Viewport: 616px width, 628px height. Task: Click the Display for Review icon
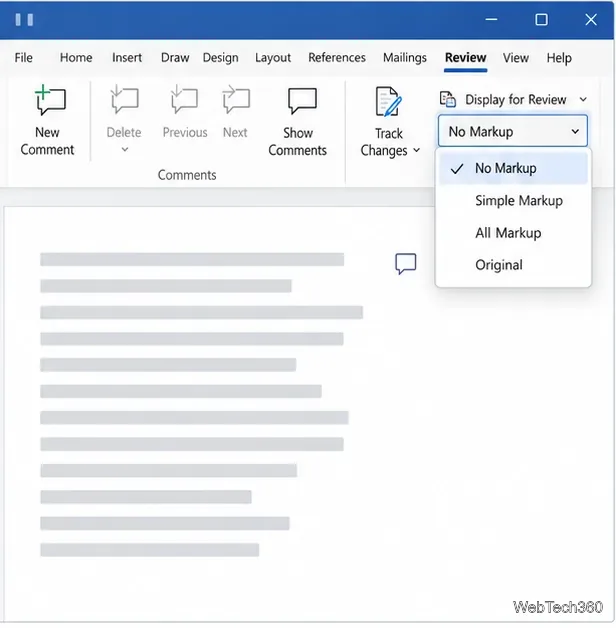coord(448,99)
